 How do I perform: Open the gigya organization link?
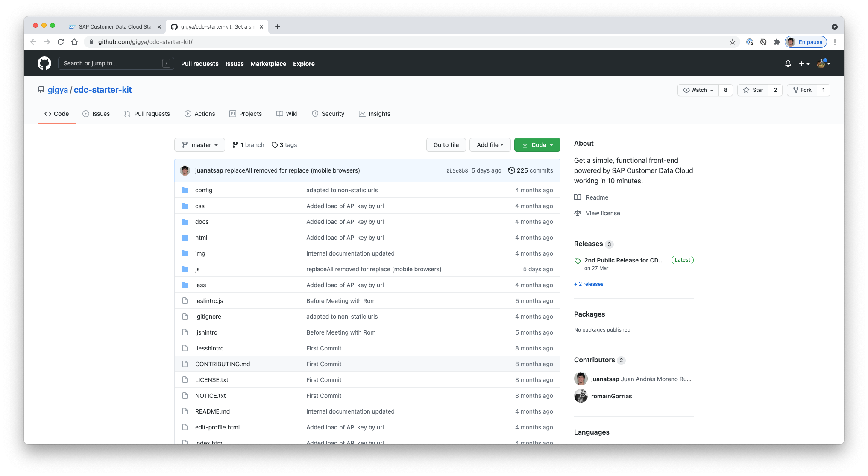point(58,90)
